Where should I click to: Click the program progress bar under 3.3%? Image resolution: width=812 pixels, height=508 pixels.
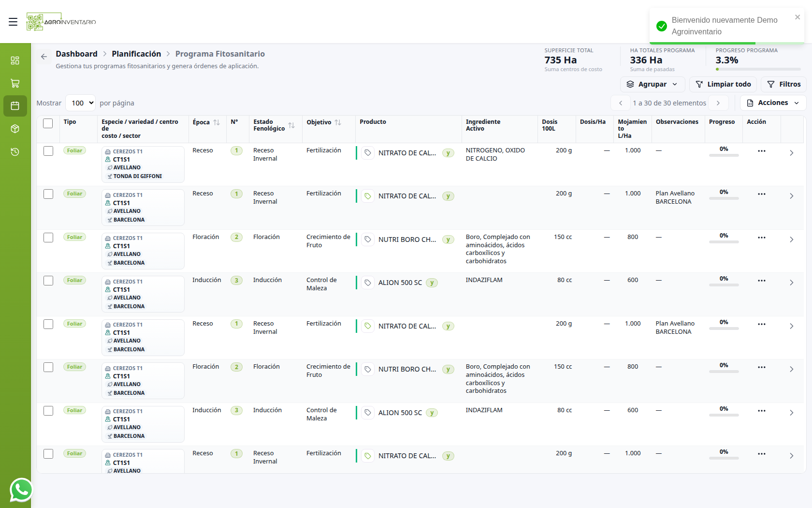coord(758,69)
